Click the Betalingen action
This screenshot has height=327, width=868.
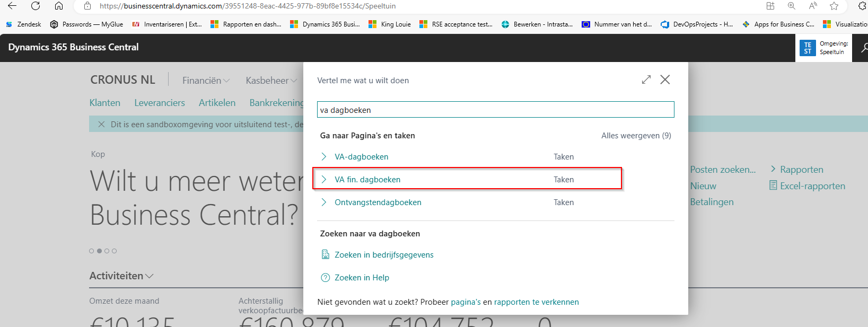(x=712, y=202)
